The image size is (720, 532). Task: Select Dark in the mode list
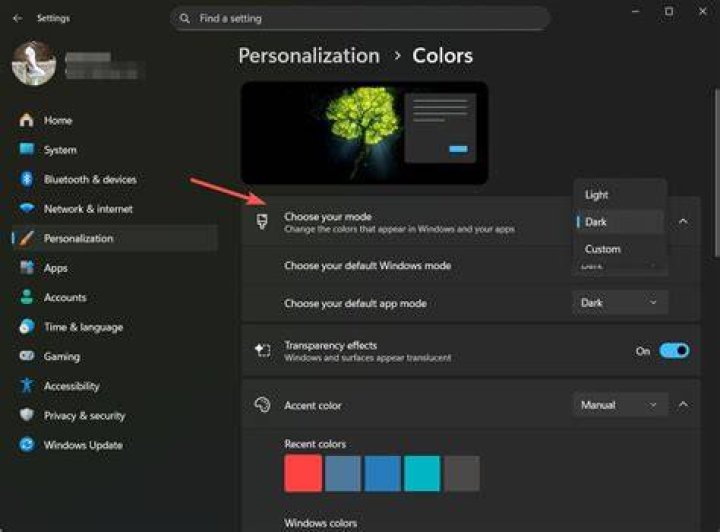tap(619, 222)
